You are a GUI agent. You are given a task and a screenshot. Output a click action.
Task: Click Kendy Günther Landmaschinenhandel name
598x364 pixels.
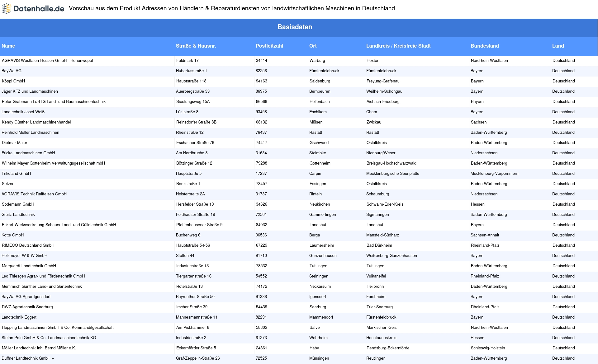tap(36, 122)
